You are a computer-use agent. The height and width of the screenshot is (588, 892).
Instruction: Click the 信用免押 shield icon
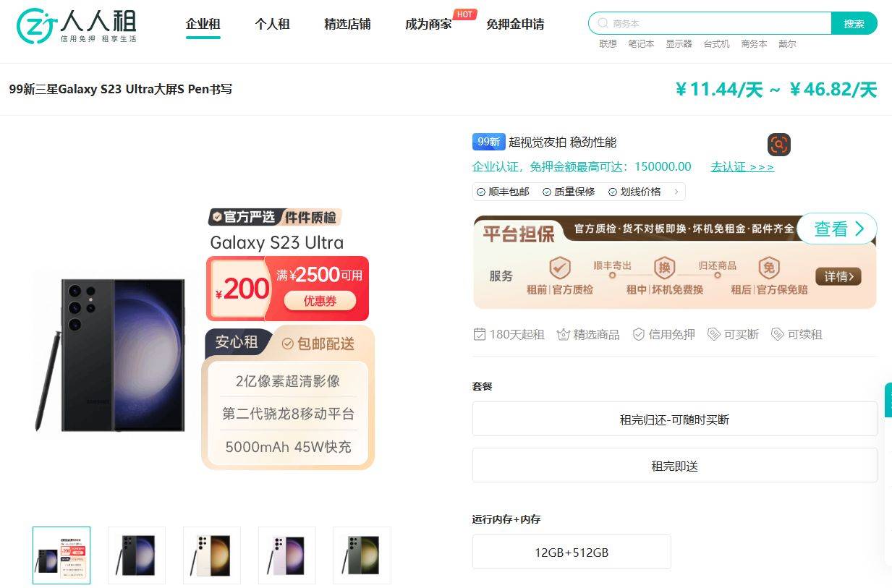(639, 334)
